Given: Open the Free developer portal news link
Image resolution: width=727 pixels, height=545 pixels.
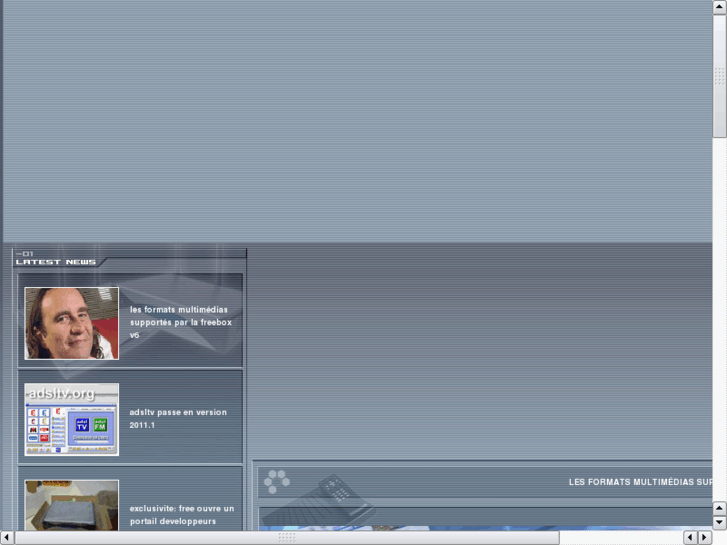Looking at the screenshot, I should tap(182, 515).
